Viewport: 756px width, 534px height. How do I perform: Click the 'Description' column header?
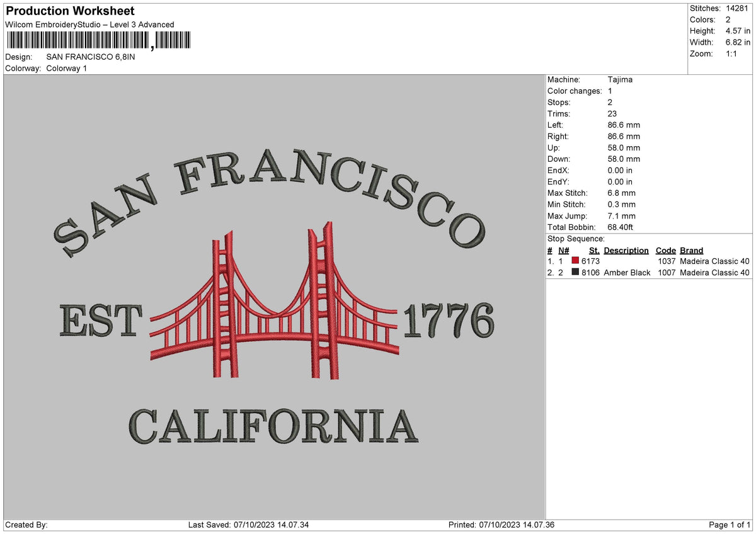coord(626,250)
